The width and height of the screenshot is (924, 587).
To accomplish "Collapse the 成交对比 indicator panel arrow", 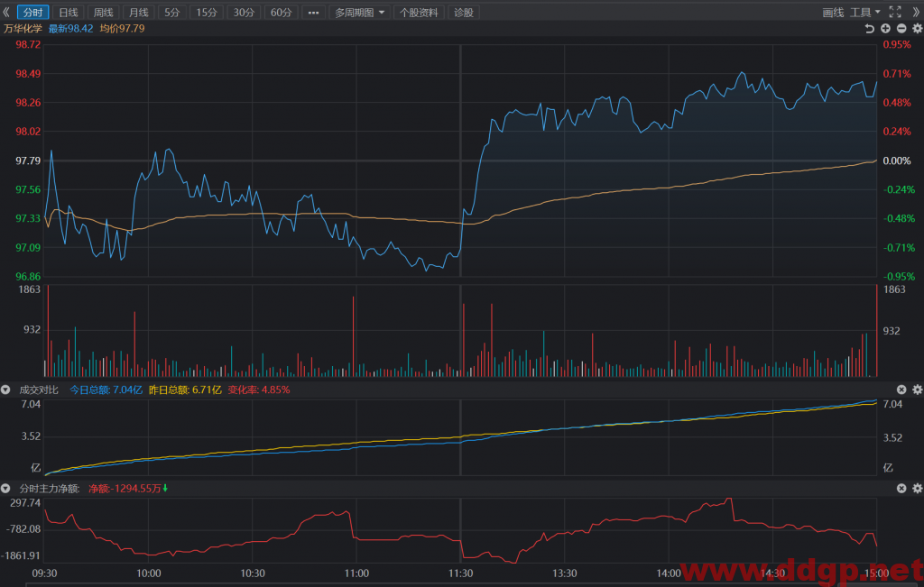I will point(6,390).
